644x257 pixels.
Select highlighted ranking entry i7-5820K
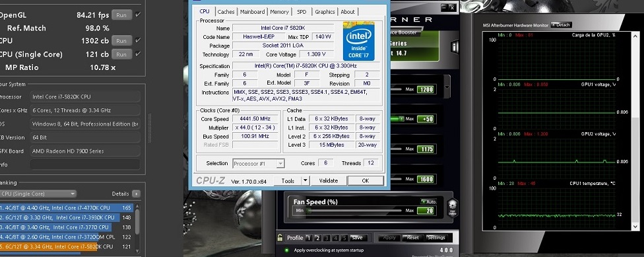point(65,246)
